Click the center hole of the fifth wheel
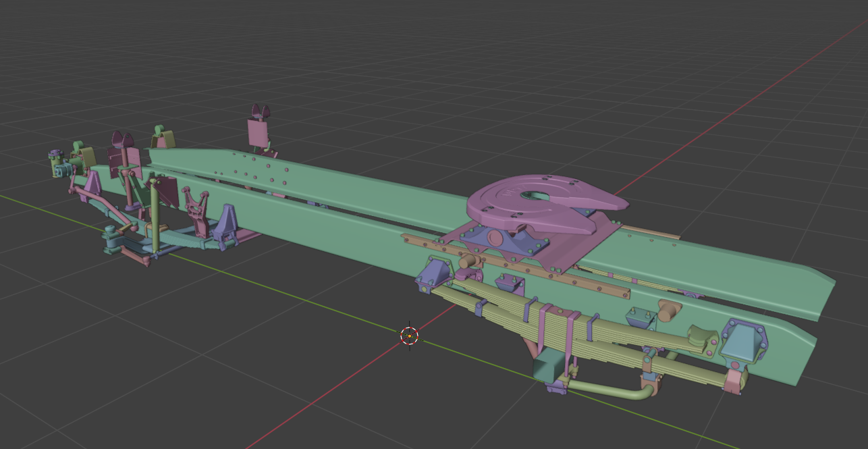The height and width of the screenshot is (449, 868). [535, 195]
